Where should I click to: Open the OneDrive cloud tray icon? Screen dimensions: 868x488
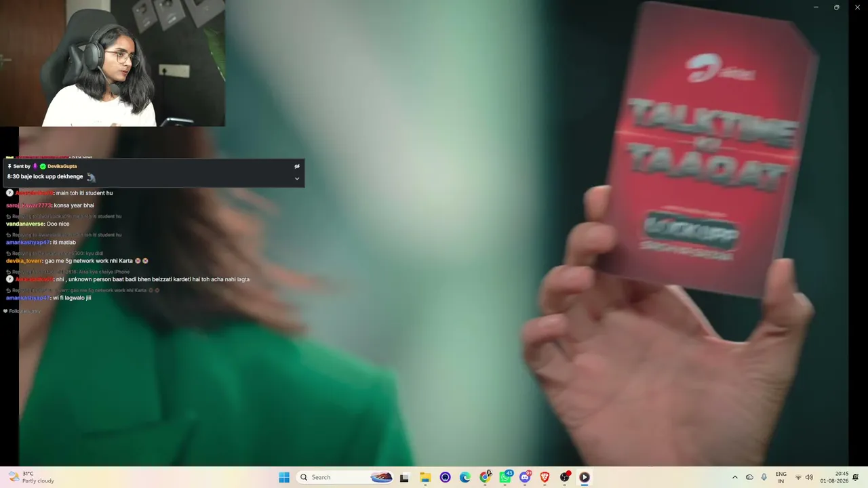(749, 477)
